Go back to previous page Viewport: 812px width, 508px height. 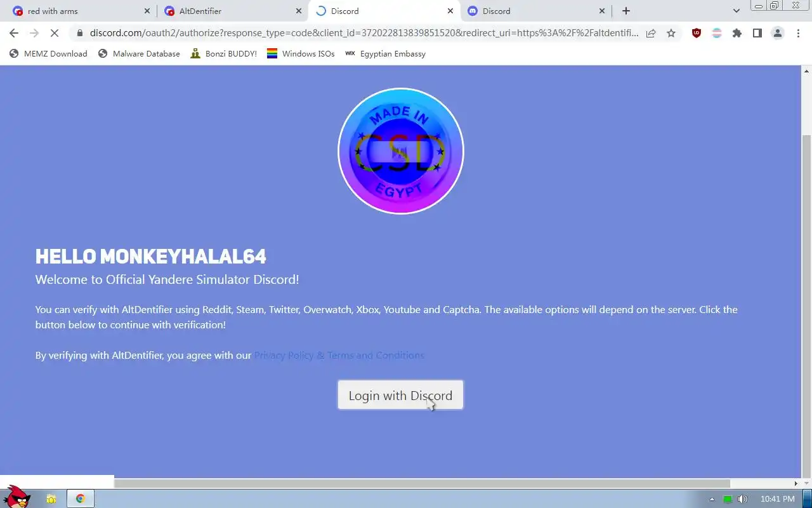(14, 33)
